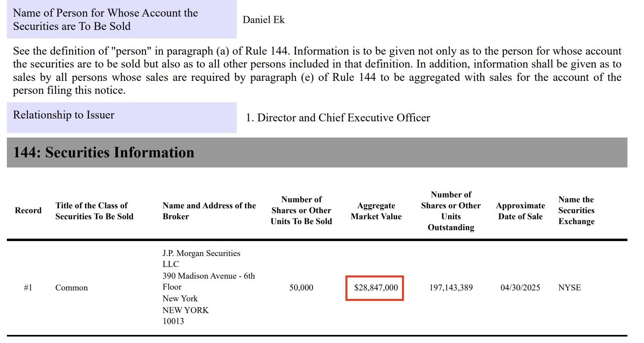Click the 'Units Outstanding' column header
644x343 pixels.
[451, 211]
